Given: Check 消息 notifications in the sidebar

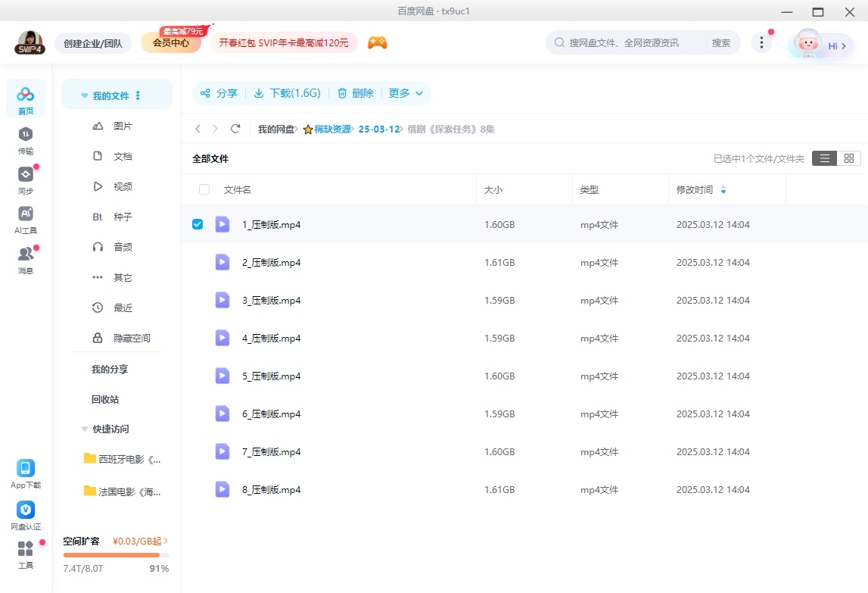Looking at the screenshot, I should [25, 257].
